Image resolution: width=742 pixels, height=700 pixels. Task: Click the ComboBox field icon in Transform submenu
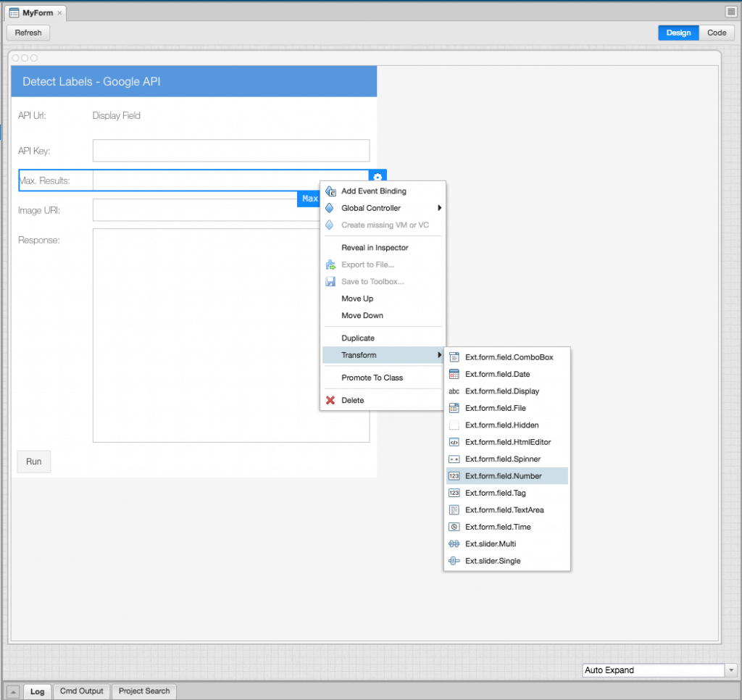(454, 357)
